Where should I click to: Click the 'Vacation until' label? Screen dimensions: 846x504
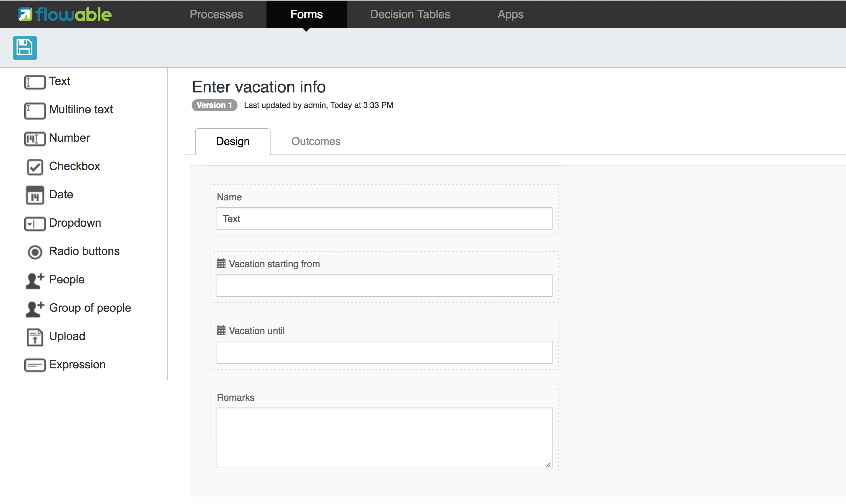pyautogui.click(x=257, y=331)
